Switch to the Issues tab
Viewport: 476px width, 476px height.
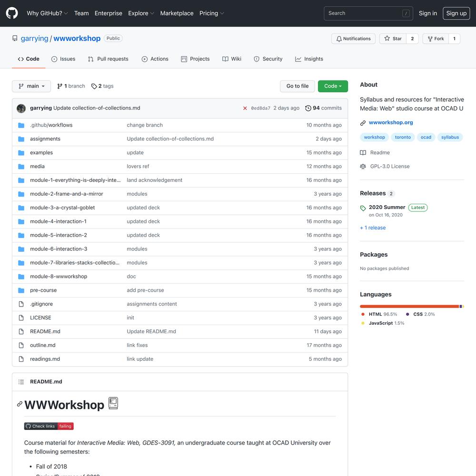pyautogui.click(x=63, y=59)
